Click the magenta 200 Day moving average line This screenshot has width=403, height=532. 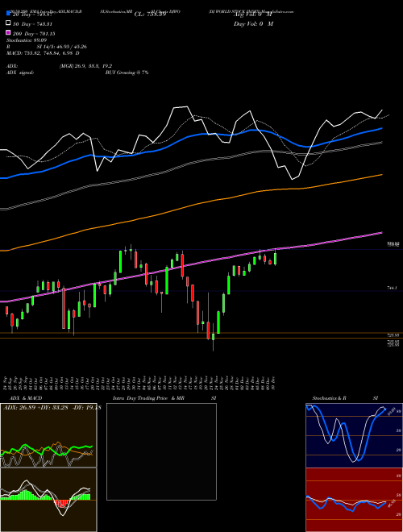(191, 264)
